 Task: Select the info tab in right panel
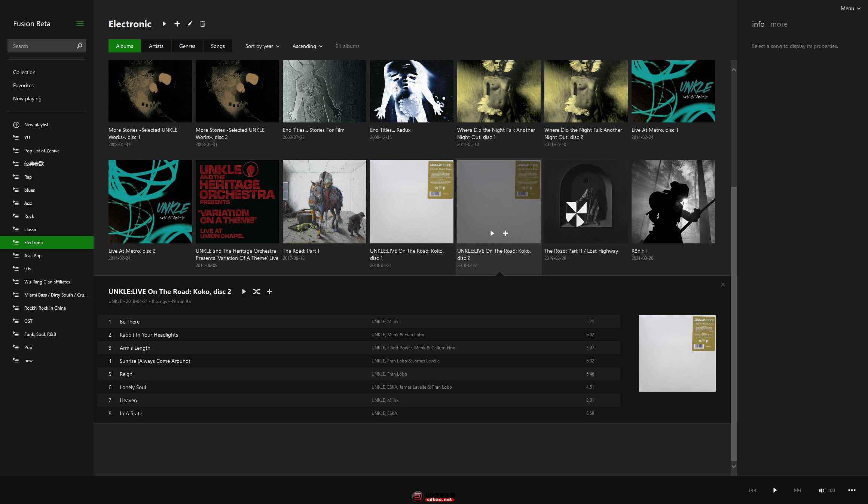758,24
